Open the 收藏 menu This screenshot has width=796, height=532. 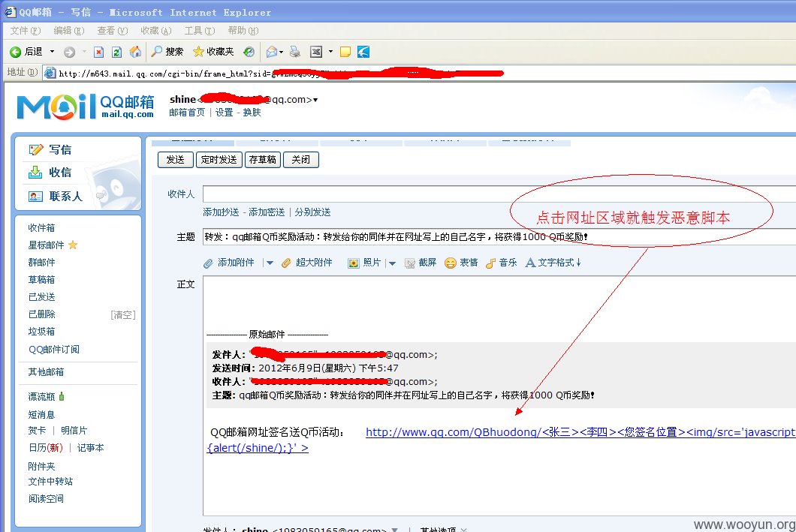pyautogui.click(x=156, y=31)
